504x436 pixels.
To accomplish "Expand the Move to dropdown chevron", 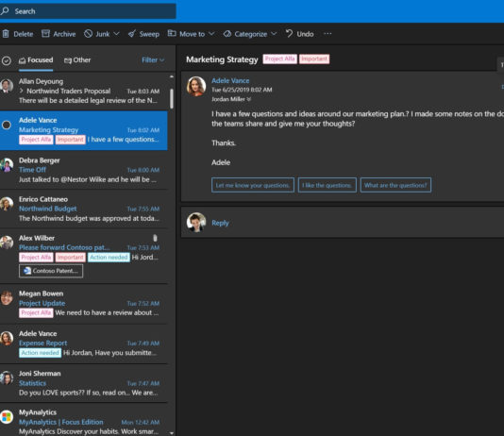I will coord(211,34).
